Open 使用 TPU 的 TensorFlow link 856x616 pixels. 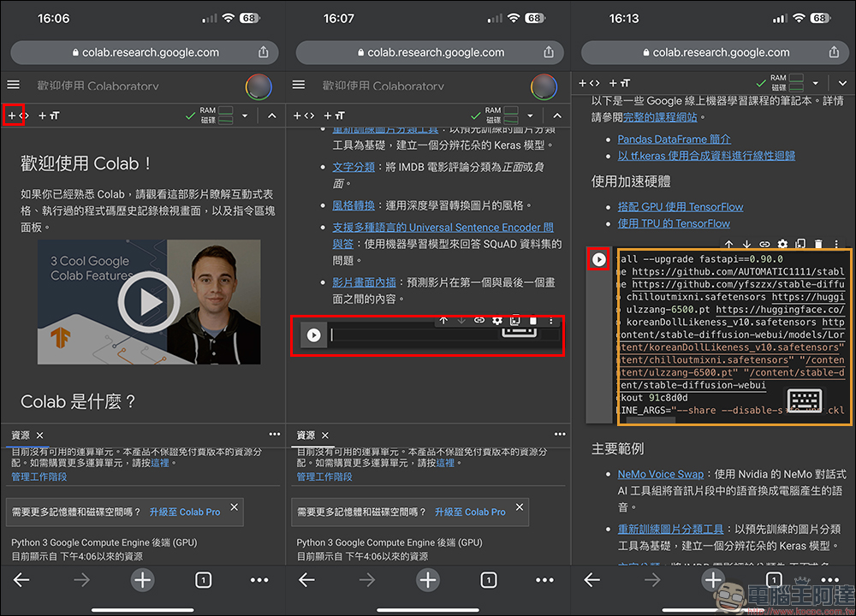[674, 223]
